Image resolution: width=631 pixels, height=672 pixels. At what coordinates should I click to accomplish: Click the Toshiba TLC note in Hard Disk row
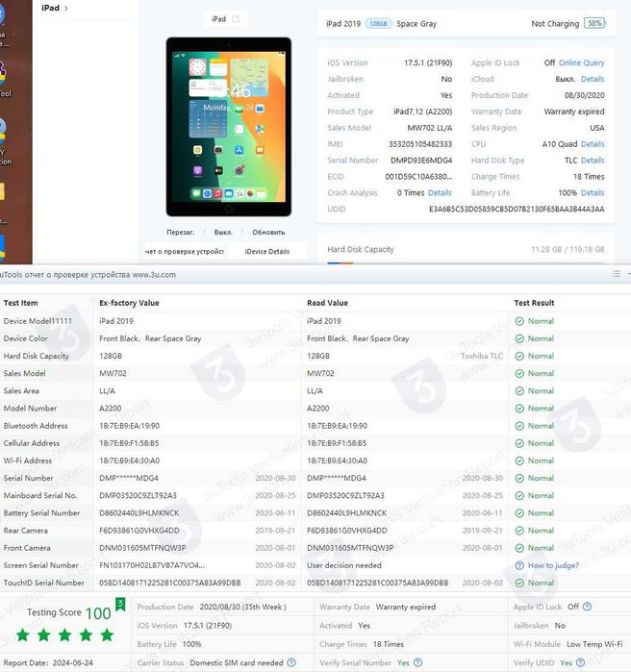pyautogui.click(x=482, y=356)
